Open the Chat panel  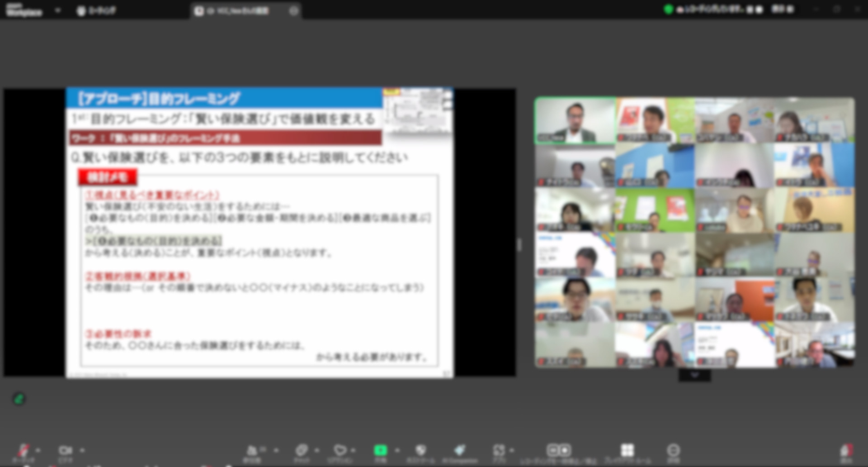[301, 451]
